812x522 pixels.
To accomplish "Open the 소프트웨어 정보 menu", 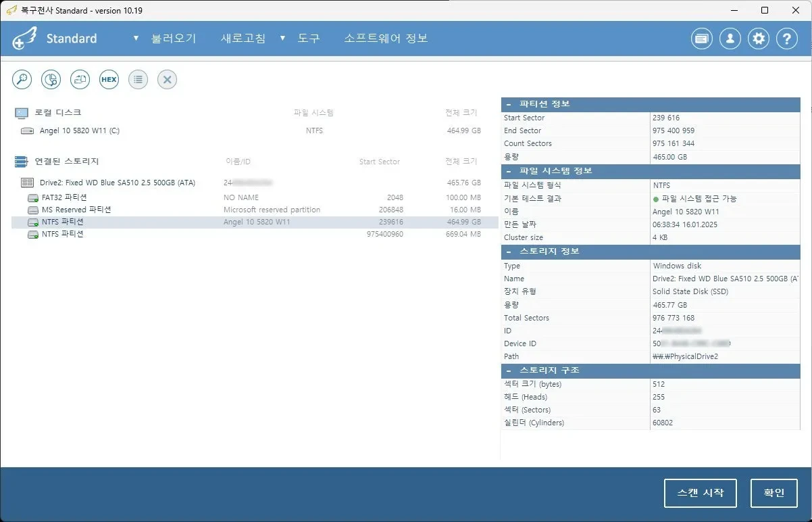I will [386, 39].
